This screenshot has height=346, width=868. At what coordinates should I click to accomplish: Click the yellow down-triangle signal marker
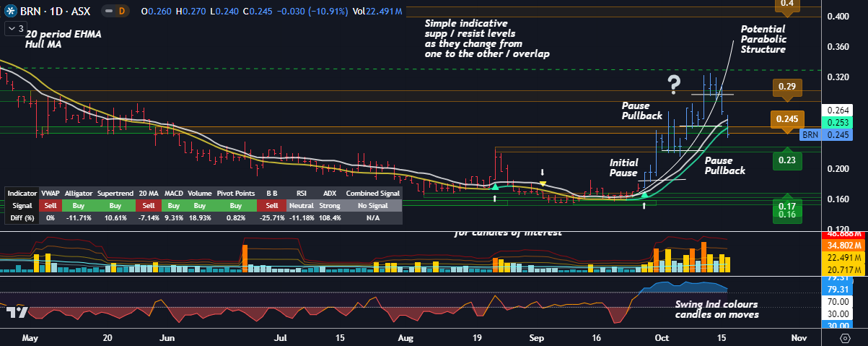point(543,183)
